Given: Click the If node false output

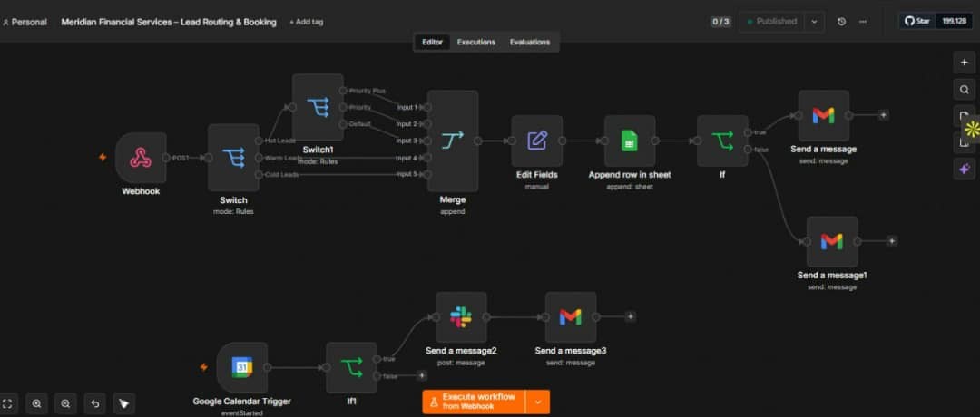Looking at the screenshot, I should pos(748,150).
